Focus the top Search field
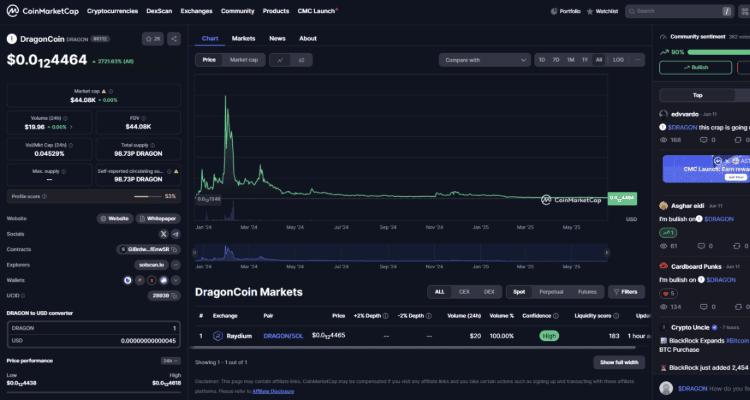 pos(679,11)
